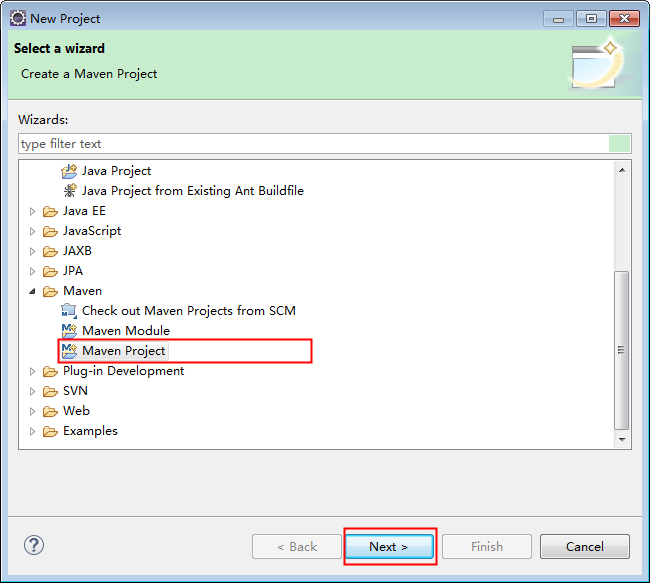Click the 'Maven' category label
This screenshot has height=583, width=650.
pyautogui.click(x=82, y=291)
